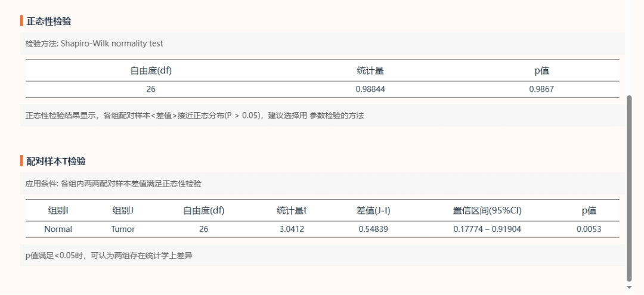
Task: Click the 差值(J-I) column header
Action: [x=373, y=211]
